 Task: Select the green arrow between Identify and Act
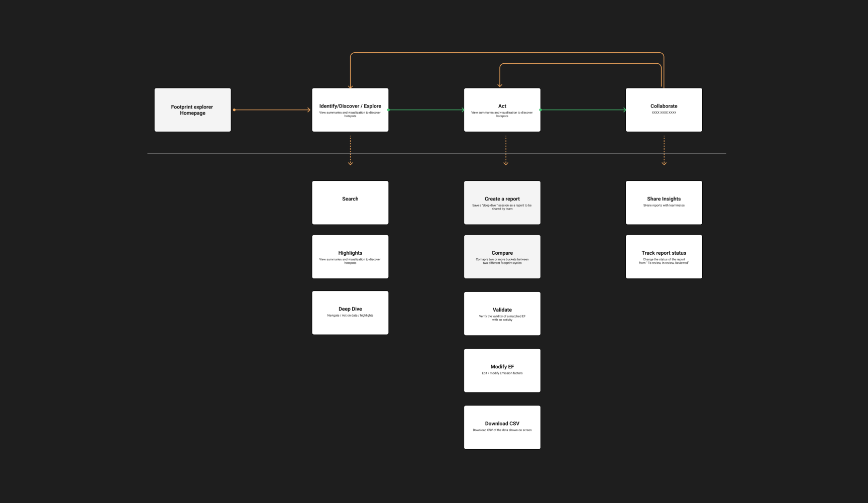tap(426, 109)
